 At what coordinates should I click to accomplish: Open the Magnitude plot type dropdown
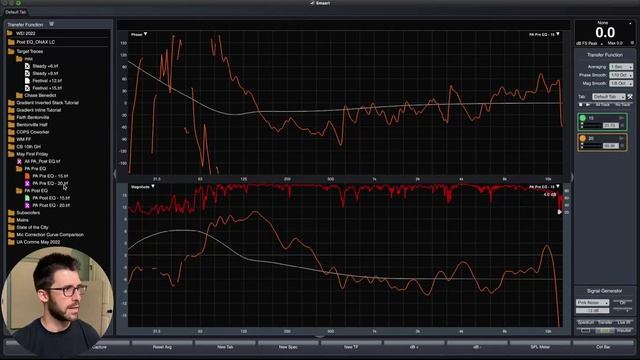142,187
